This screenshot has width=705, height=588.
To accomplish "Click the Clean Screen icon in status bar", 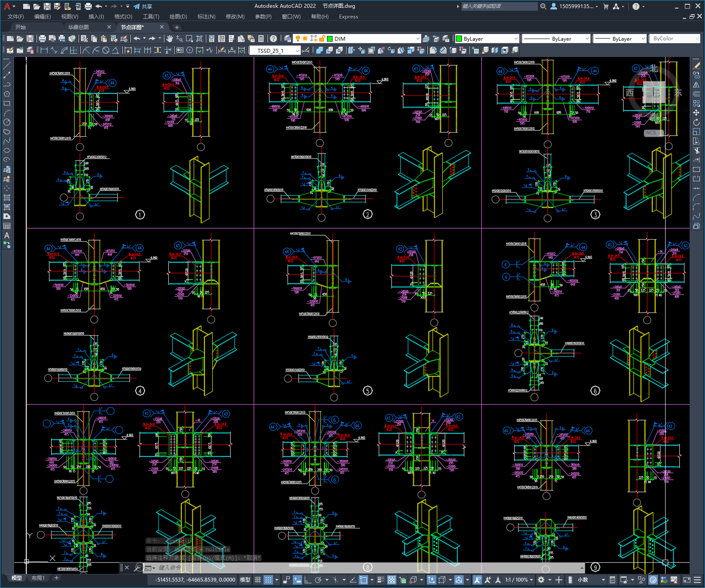I will [x=687, y=580].
